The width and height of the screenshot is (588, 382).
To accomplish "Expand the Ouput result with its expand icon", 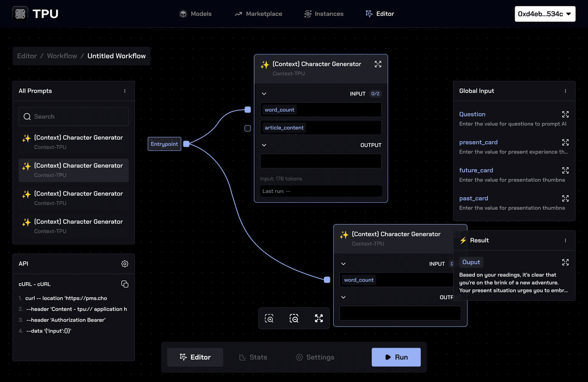I will point(566,262).
